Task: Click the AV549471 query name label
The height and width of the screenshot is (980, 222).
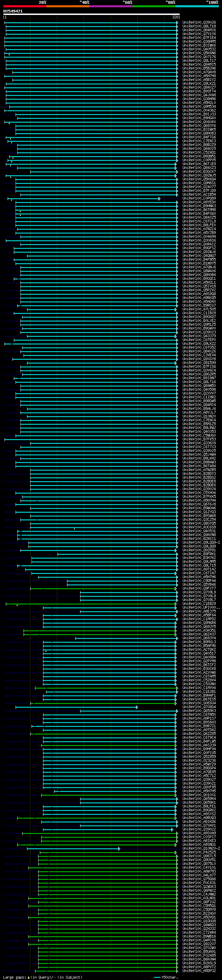Action: tap(13, 11)
